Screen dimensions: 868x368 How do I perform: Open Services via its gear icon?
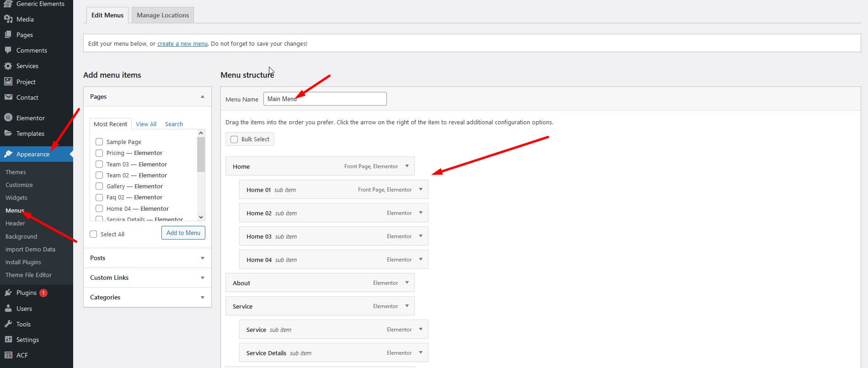tap(8, 66)
